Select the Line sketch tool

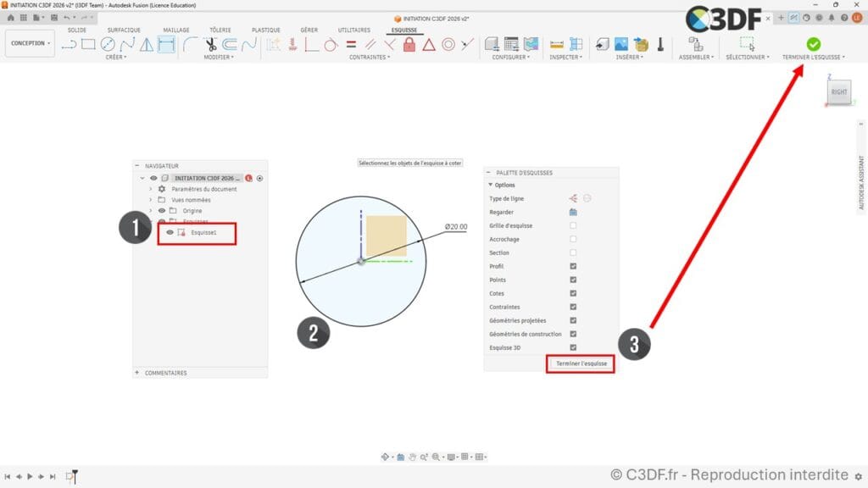pos(70,44)
